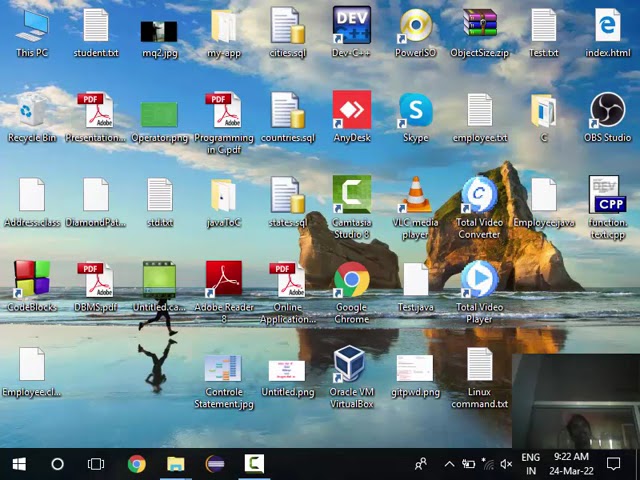Open the Windows Start menu
The image size is (640, 480).
coord(18,464)
